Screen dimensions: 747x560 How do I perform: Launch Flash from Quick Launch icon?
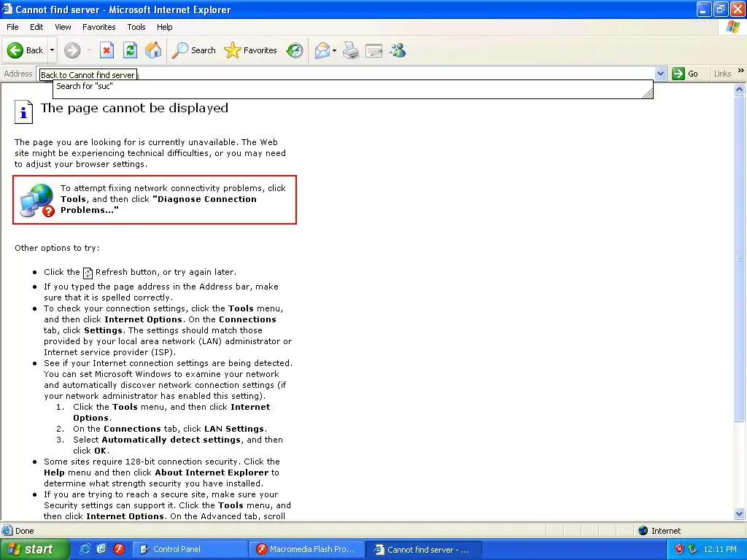coord(119,549)
